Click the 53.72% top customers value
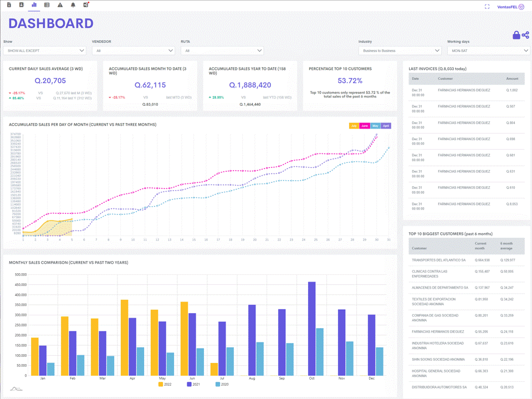 coord(350,81)
